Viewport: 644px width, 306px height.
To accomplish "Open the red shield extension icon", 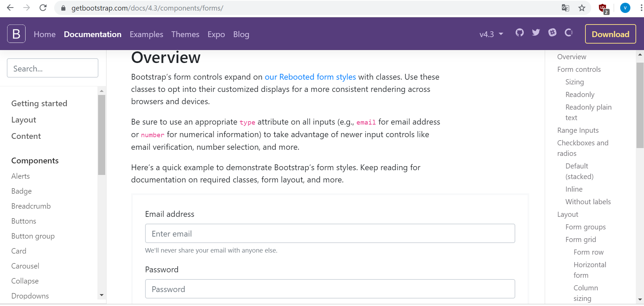I will (x=603, y=9).
